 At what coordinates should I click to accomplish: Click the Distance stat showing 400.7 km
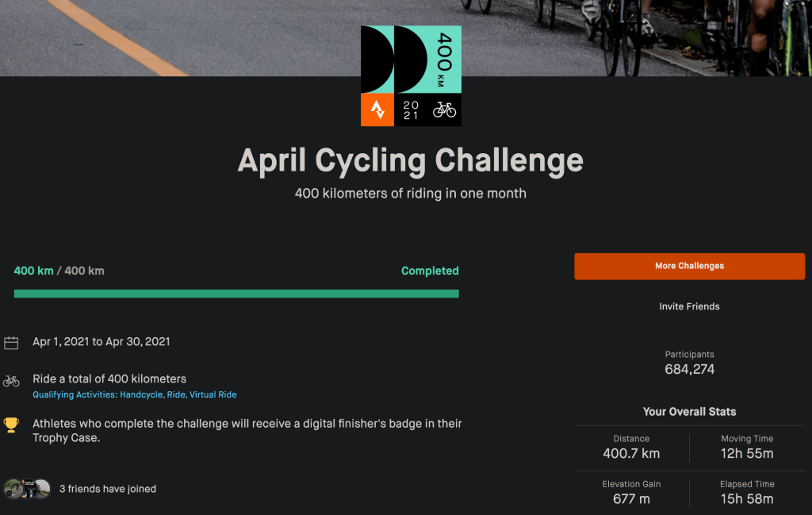(631, 453)
